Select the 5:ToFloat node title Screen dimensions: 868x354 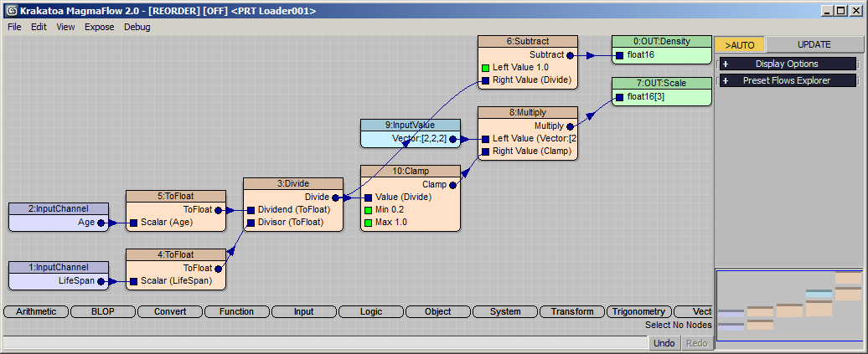pyautogui.click(x=175, y=196)
